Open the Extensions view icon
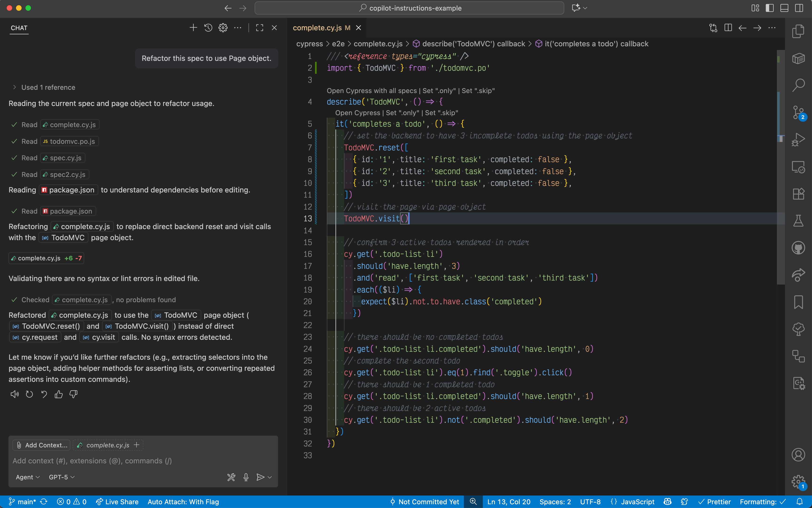 point(798,194)
